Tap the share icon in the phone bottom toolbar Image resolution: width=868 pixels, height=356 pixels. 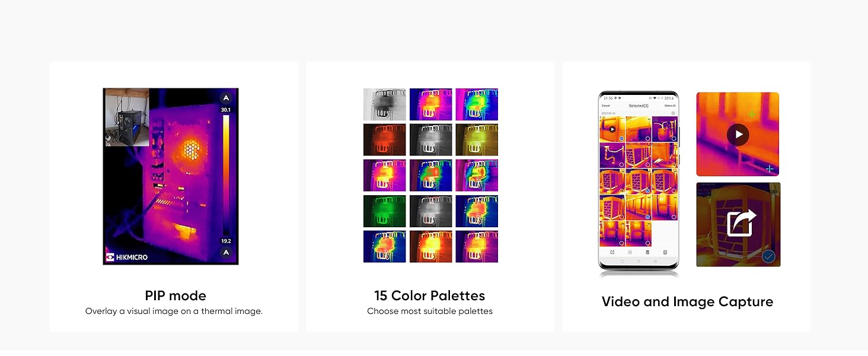612,252
